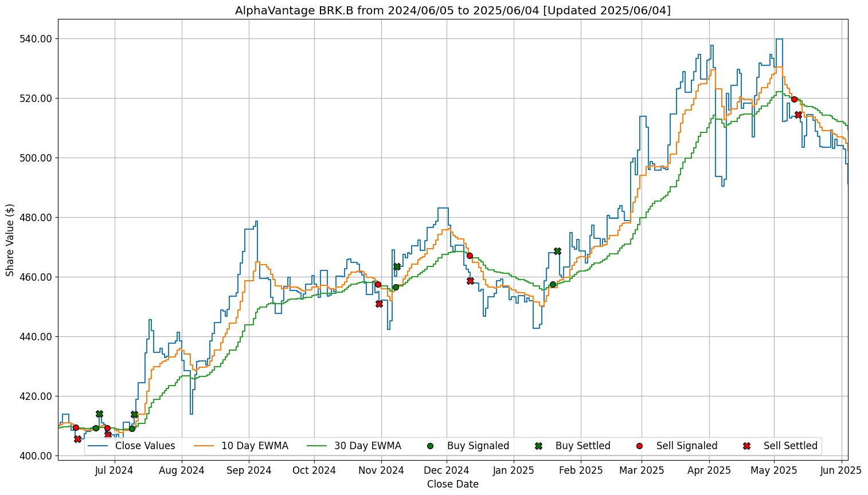
Task: Click the 'Close Date' x-axis label
Action: coord(452,484)
